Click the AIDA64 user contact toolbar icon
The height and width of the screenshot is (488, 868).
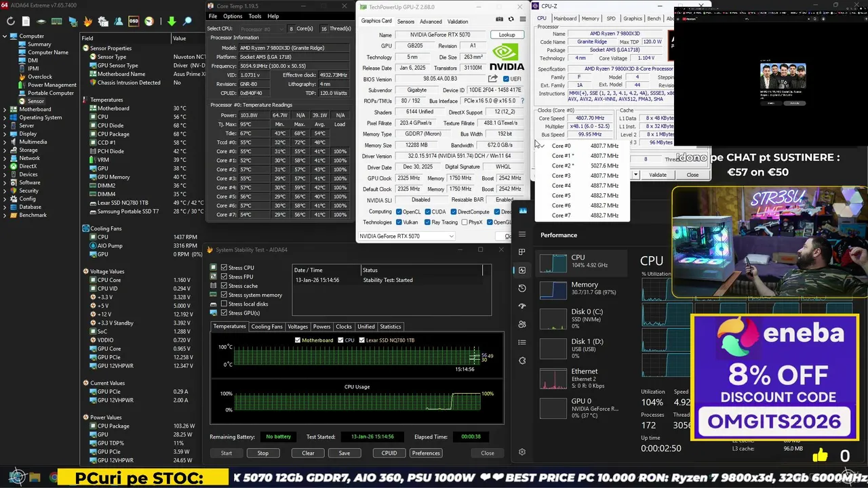tap(119, 21)
